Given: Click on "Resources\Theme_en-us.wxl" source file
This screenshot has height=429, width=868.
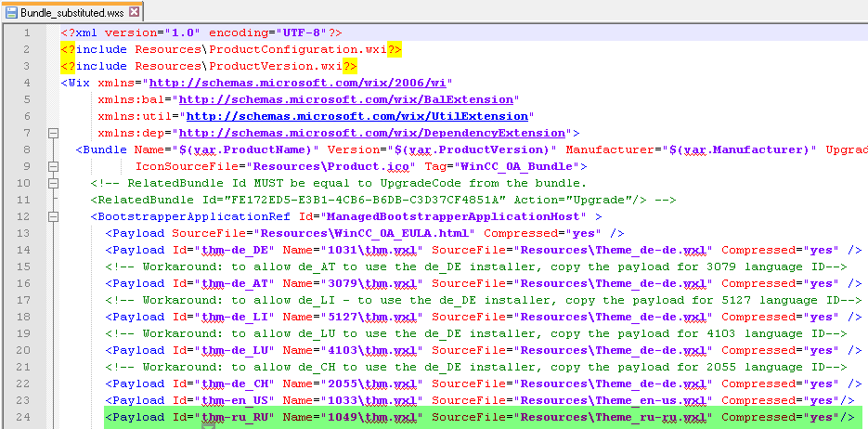Looking at the screenshot, I should [x=614, y=400].
